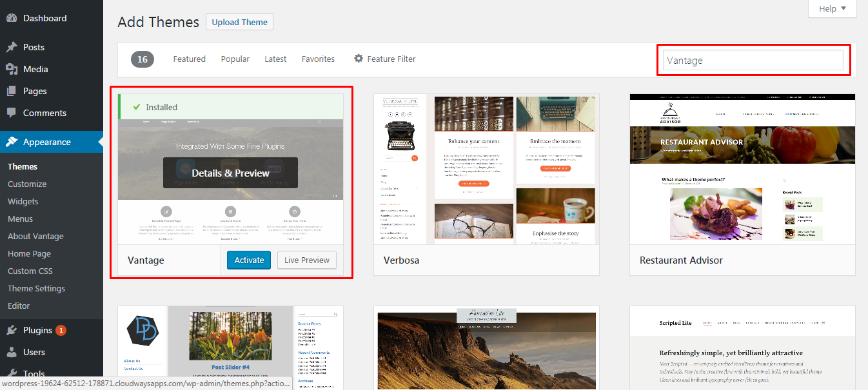Open the Scripted Lite theme thumbnail
Viewport: 868px width, 390px height.
[x=742, y=348]
